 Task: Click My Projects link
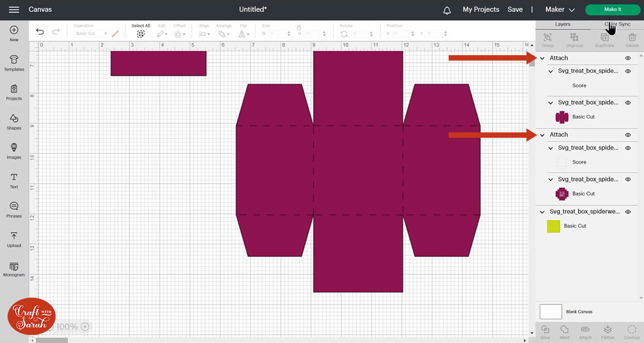481,10
